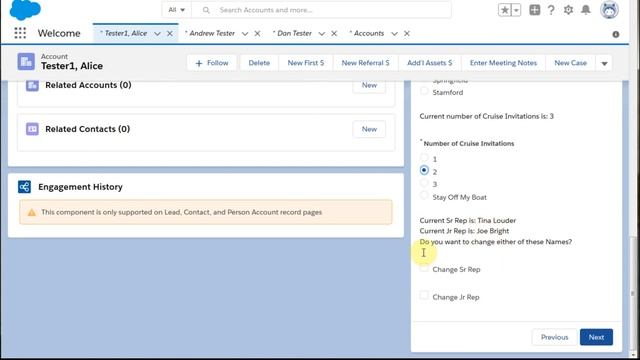Close the Dan Tester tab
Image resolution: width=640 pixels, height=360 pixels.
pyautogui.click(x=334, y=33)
